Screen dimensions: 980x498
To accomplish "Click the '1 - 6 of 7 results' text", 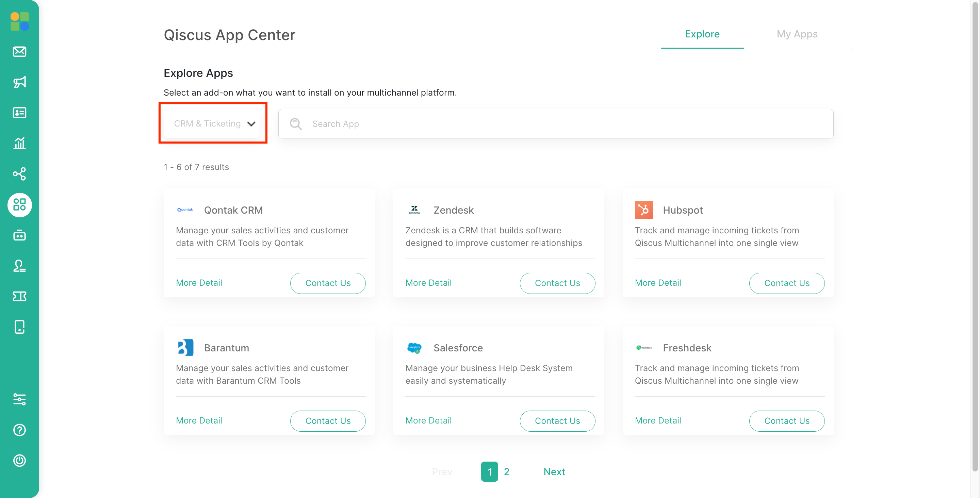I will click(196, 167).
